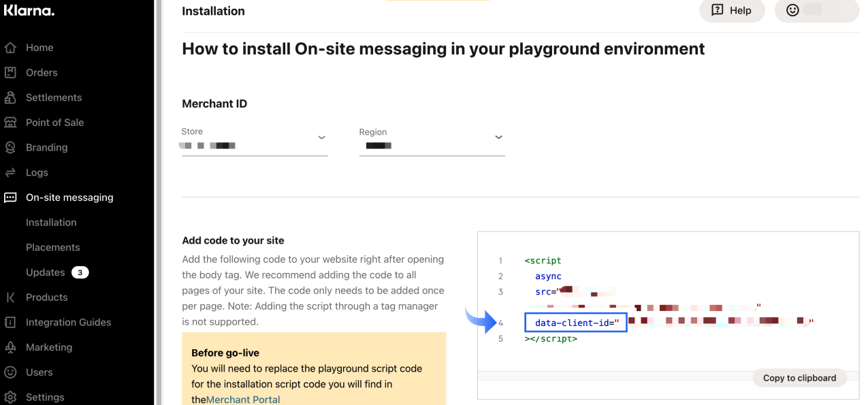
Task: Copy the script code to clipboard
Action: (799, 378)
